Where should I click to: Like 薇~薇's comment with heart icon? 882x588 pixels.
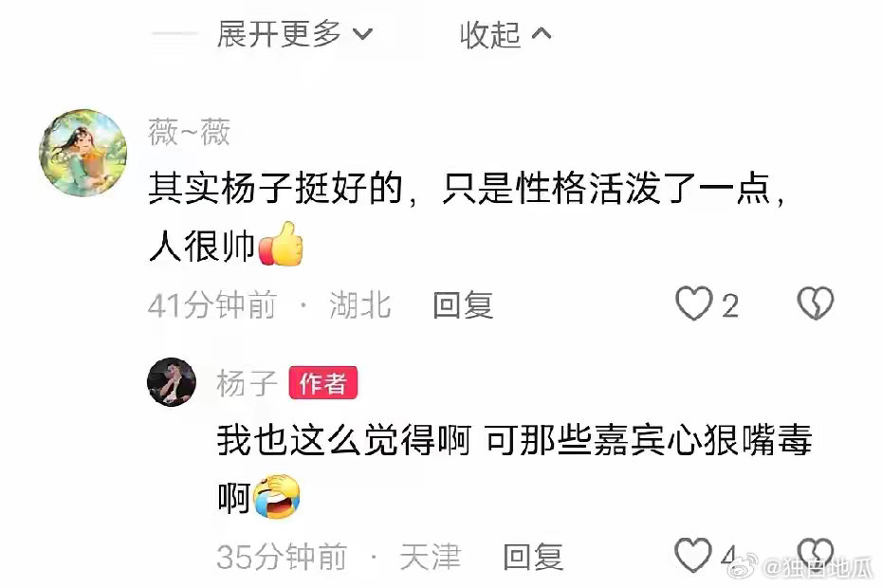pyautogui.click(x=693, y=303)
